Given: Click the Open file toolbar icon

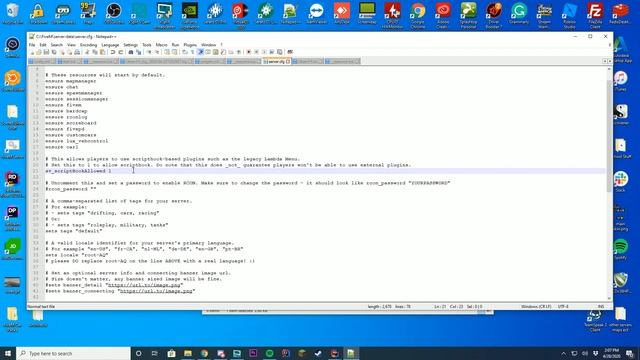Looking at the screenshot, I should coord(39,52).
